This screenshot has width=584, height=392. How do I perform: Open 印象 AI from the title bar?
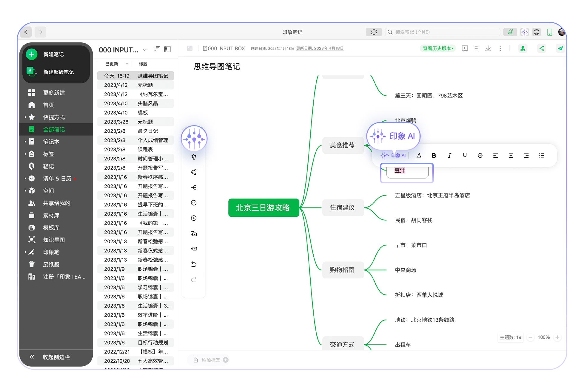click(524, 32)
